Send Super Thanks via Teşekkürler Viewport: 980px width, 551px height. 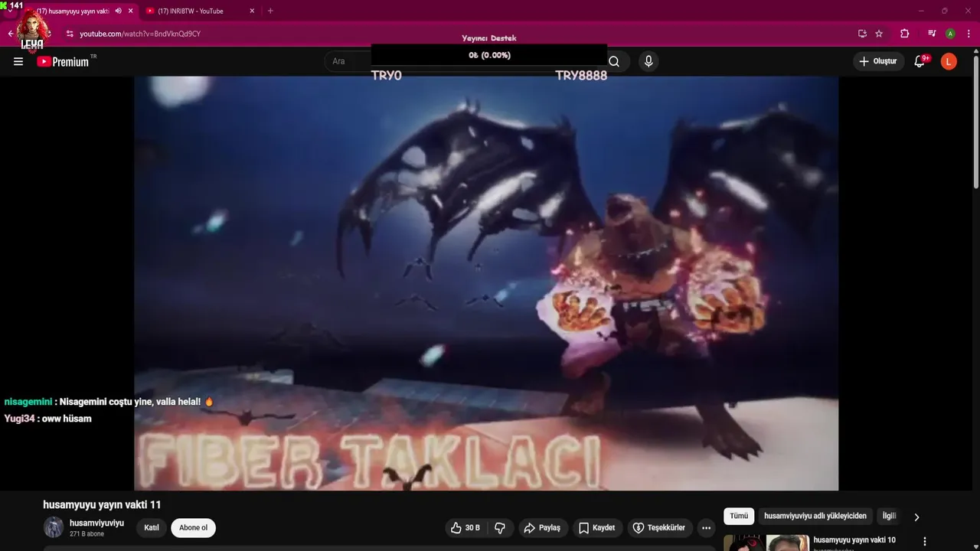tap(659, 527)
